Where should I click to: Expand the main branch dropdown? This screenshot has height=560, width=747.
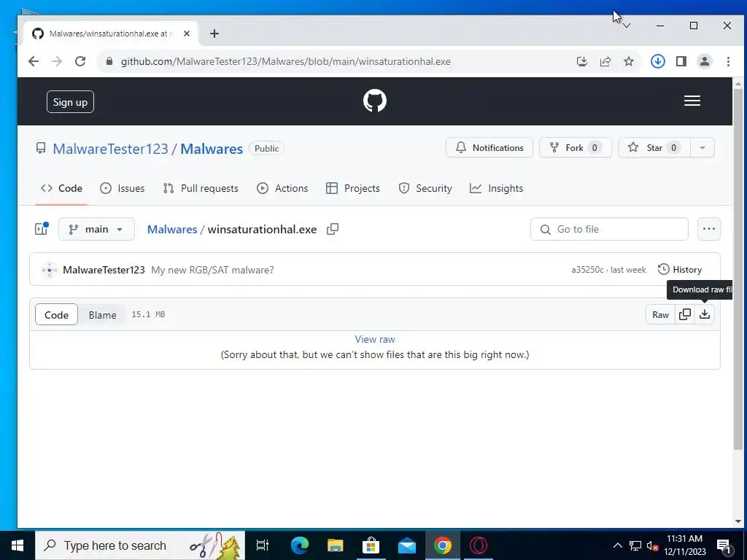click(97, 229)
